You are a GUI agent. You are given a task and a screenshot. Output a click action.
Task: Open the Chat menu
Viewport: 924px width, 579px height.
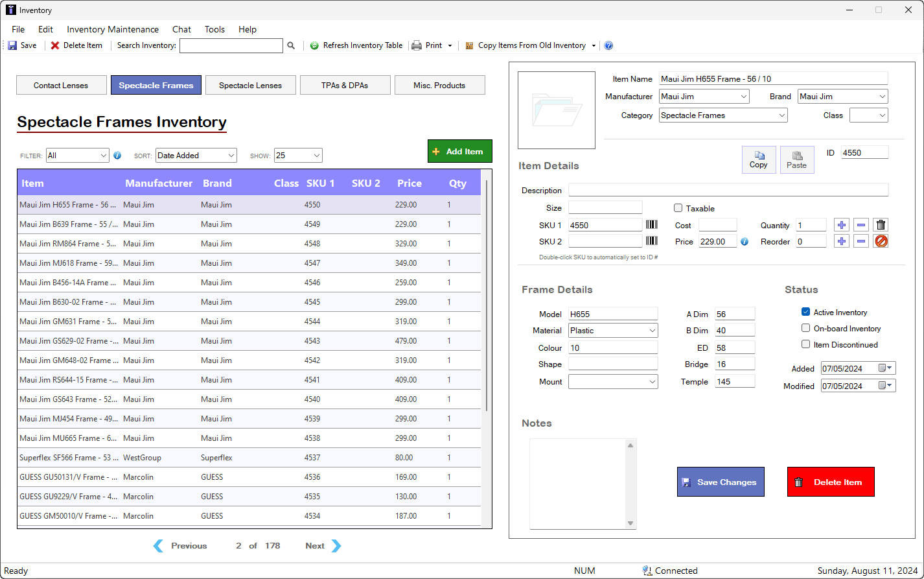pos(181,29)
